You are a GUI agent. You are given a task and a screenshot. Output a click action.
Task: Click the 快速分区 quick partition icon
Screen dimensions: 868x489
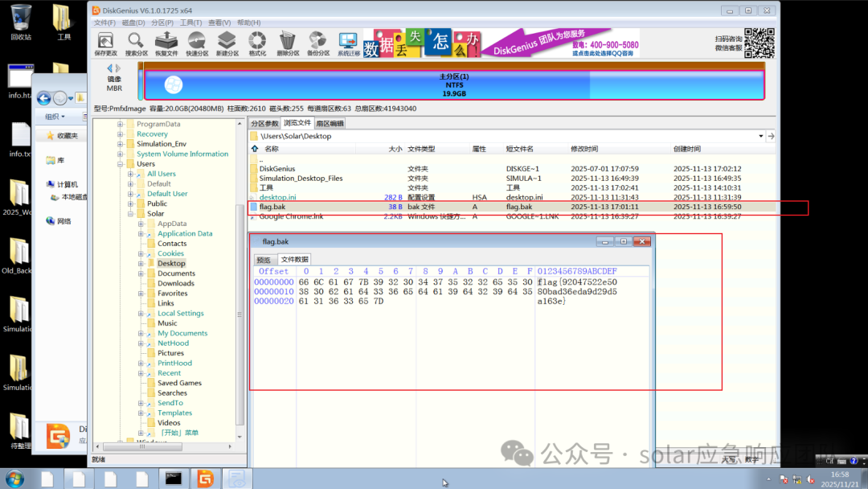(x=197, y=43)
